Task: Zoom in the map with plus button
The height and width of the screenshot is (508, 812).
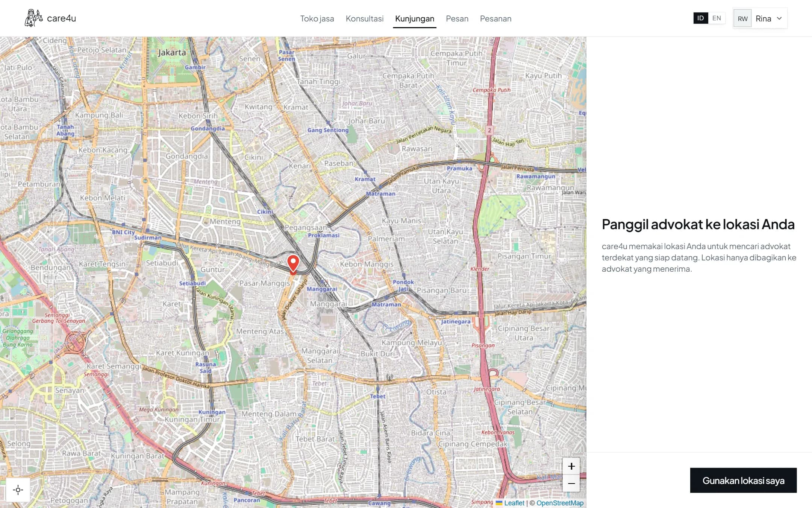Action: [571, 466]
